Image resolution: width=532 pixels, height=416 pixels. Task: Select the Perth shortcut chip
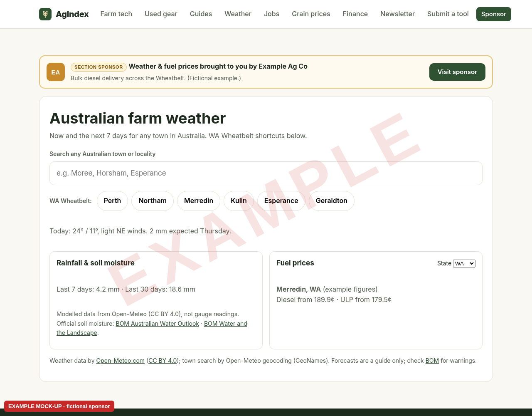coord(112,201)
